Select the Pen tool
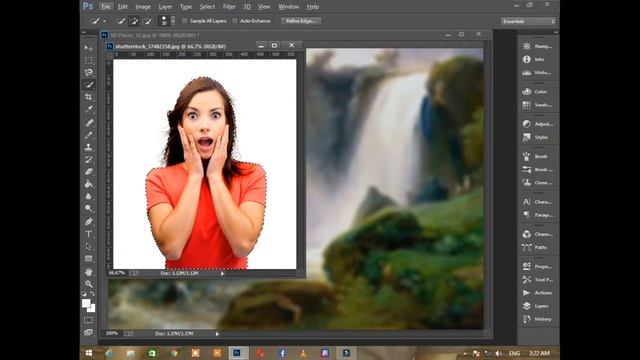 click(x=89, y=222)
